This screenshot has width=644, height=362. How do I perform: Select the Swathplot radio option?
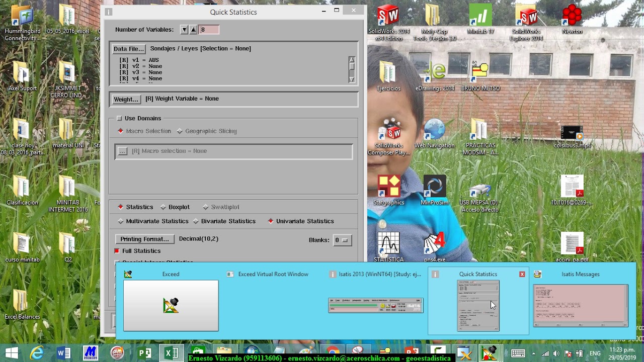tap(221, 207)
